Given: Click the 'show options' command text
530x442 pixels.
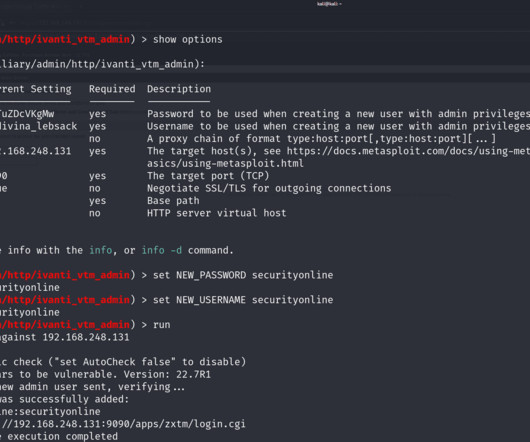Looking at the screenshot, I should point(188,40).
